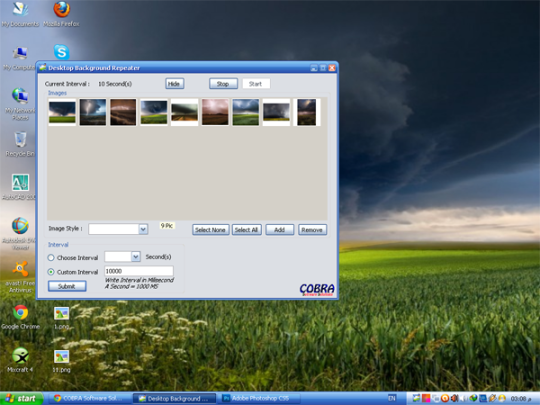Click the Submit button
This screenshot has height=405, width=540.
[x=67, y=286]
